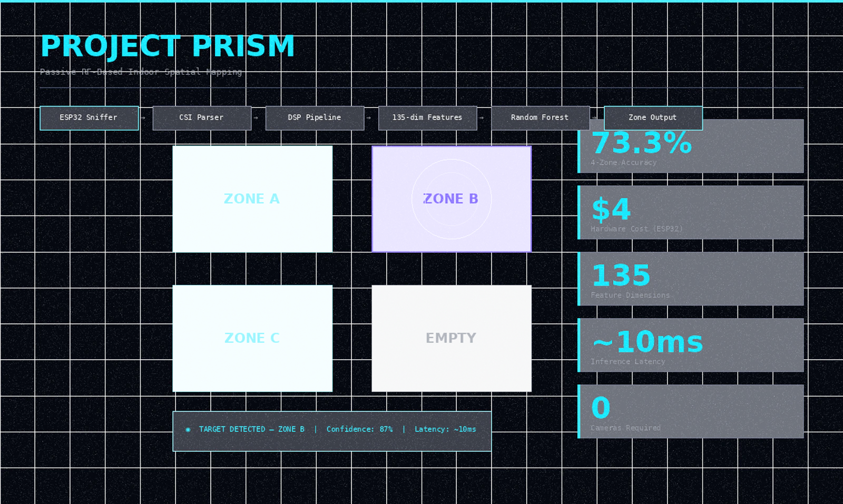Click the highlighted Zone B tile

click(x=452, y=199)
